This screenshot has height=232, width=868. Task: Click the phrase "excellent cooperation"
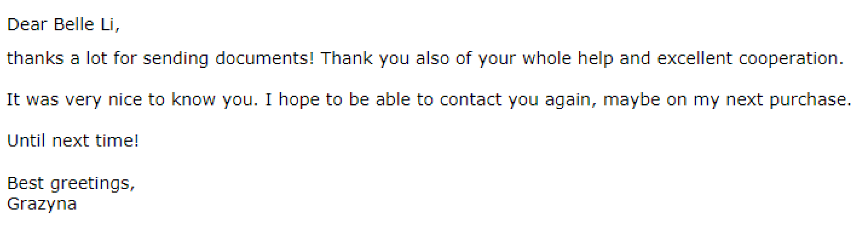(x=749, y=59)
